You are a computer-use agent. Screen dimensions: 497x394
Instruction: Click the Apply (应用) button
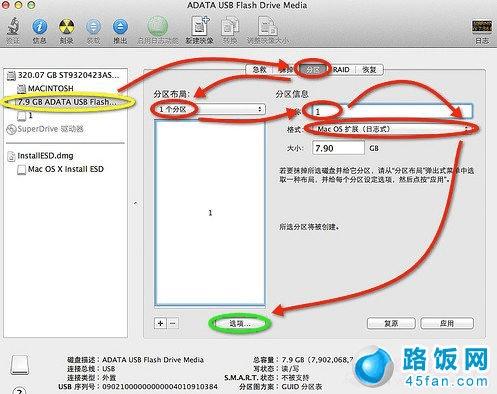(x=447, y=323)
